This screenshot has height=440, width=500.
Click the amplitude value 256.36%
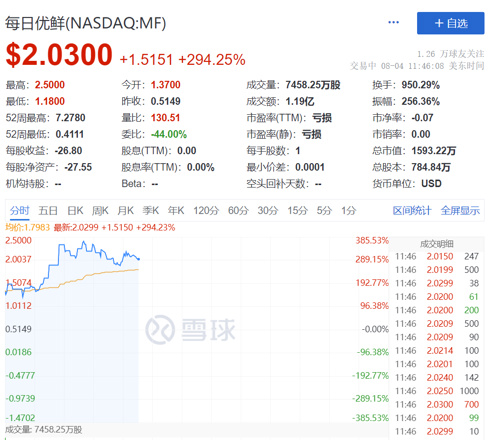pos(421,101)
